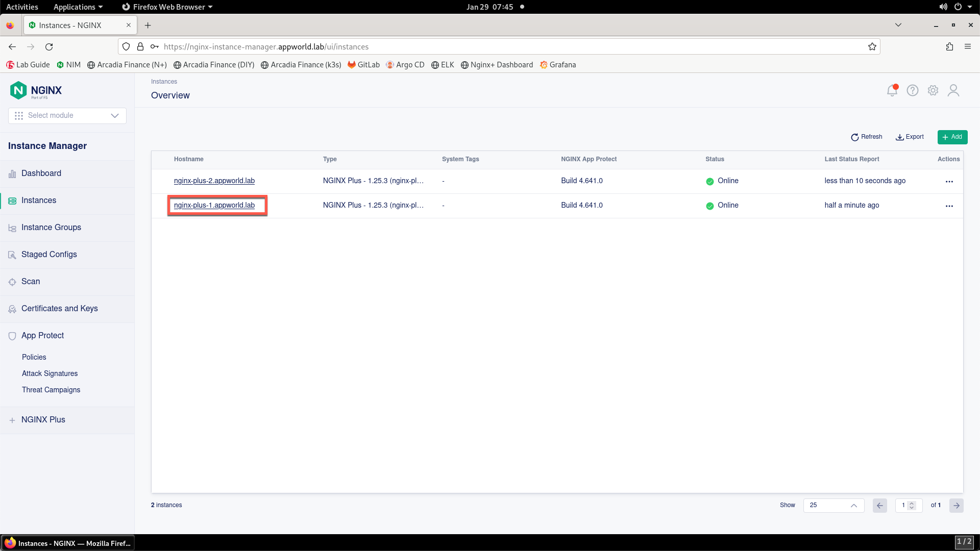Open the list all tabs chevron
The width and height of the screenshot is (980, 551).
pos(898,25)
